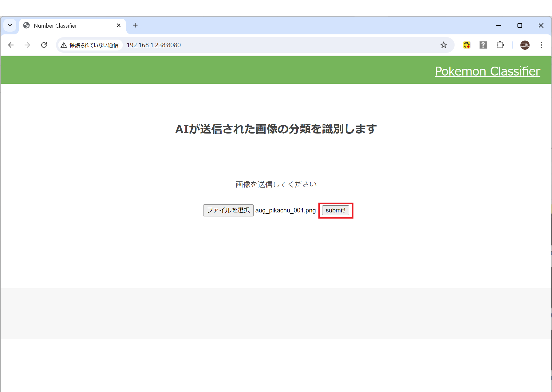The width and height of the screenshot is (552, 392).
Task: Click the text 画像を送信してください
Action: point(276,184)
